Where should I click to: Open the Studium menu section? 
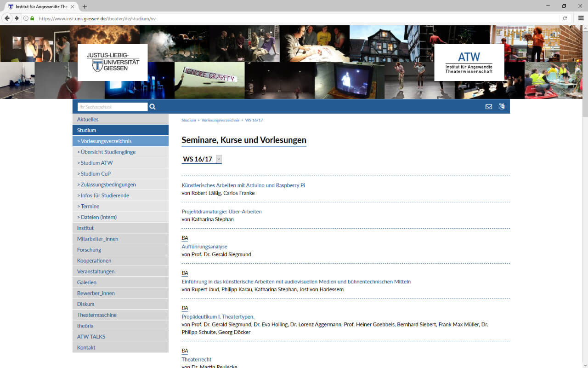point(120,130)
